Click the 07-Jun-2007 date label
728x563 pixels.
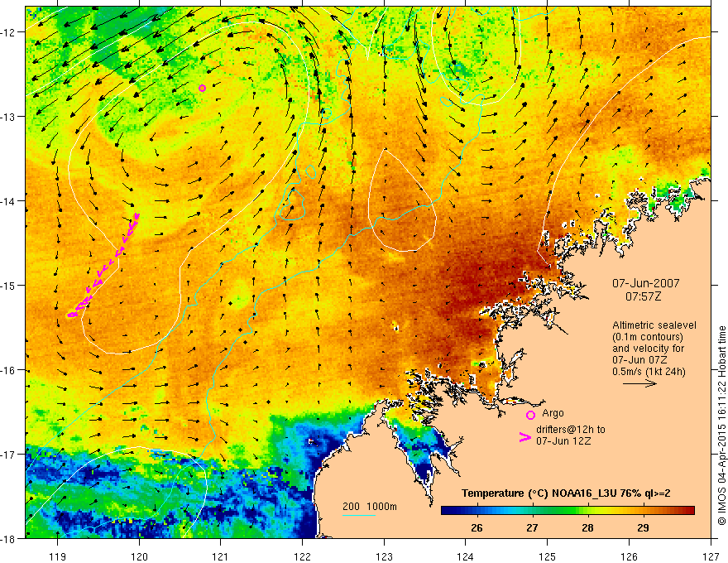645,283
